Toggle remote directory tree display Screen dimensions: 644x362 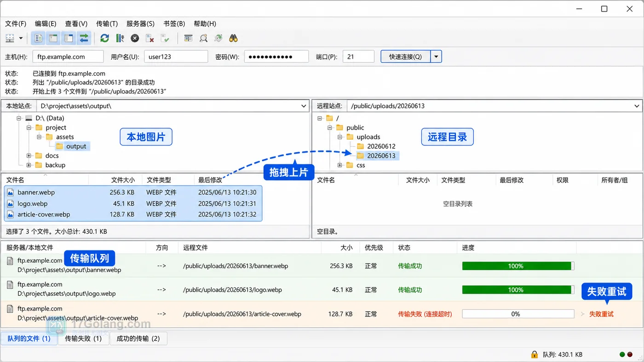pos(69,38)
